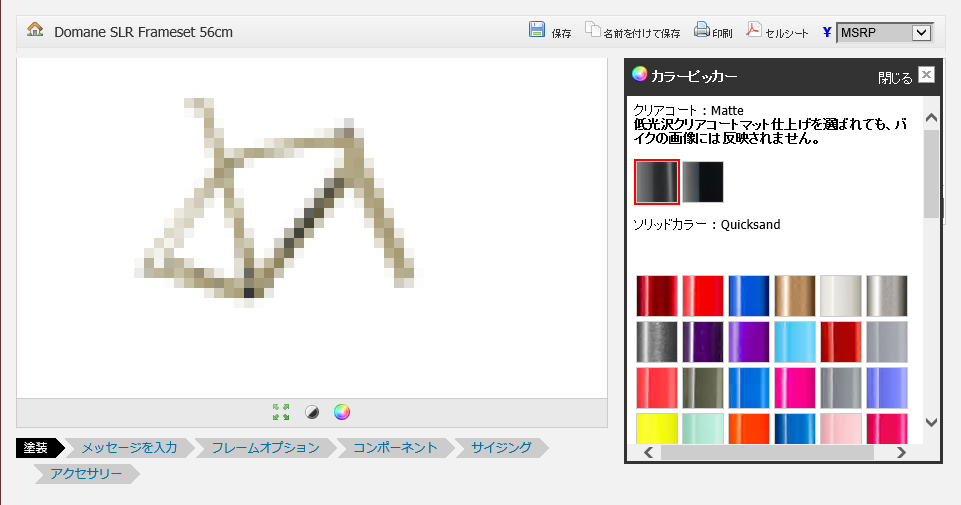
Task: Pick the yellow swatch
Action: click(x=657, y=428)
